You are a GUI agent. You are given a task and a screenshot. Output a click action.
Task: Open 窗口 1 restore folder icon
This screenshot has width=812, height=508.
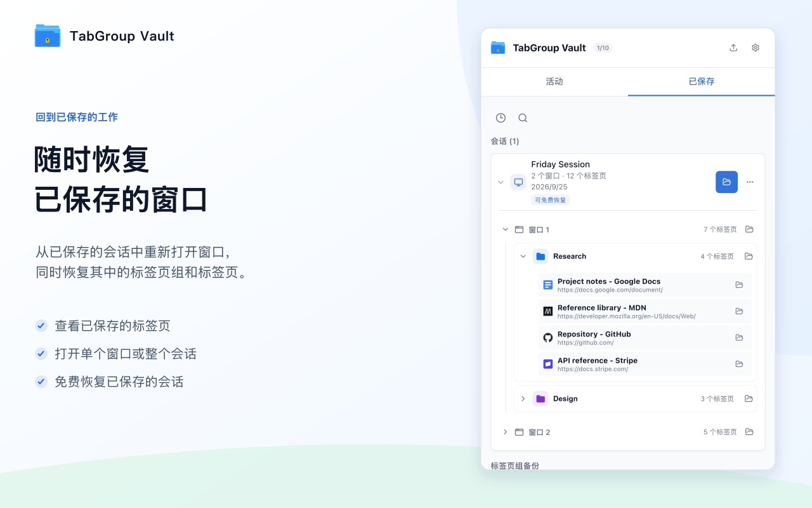point(749,229)
